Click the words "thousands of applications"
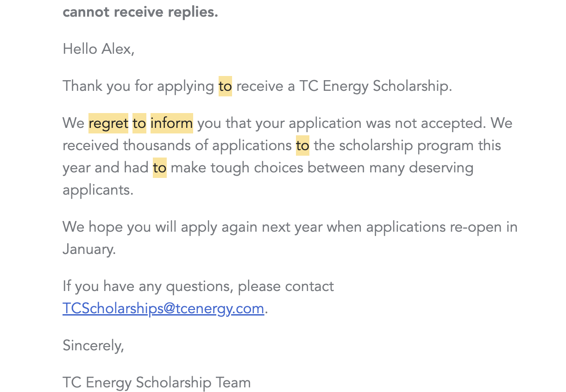Image resolution: width=566 pixels, height=392 pixels. pos(207,145)
